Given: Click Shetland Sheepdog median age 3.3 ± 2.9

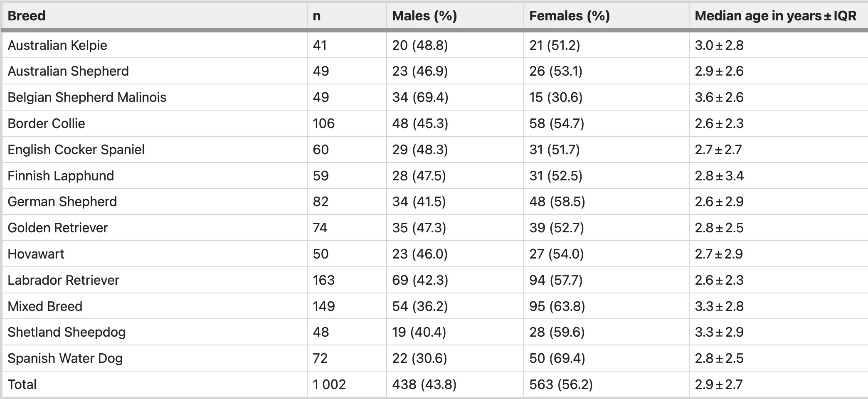Looking at the screenshot, I should (x=719, y=332).
